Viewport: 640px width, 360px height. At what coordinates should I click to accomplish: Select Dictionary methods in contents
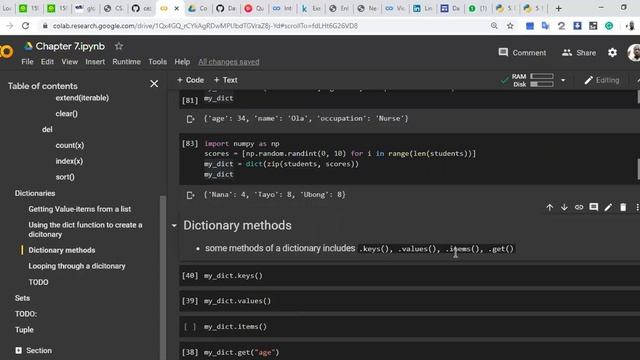coord(62,250)
